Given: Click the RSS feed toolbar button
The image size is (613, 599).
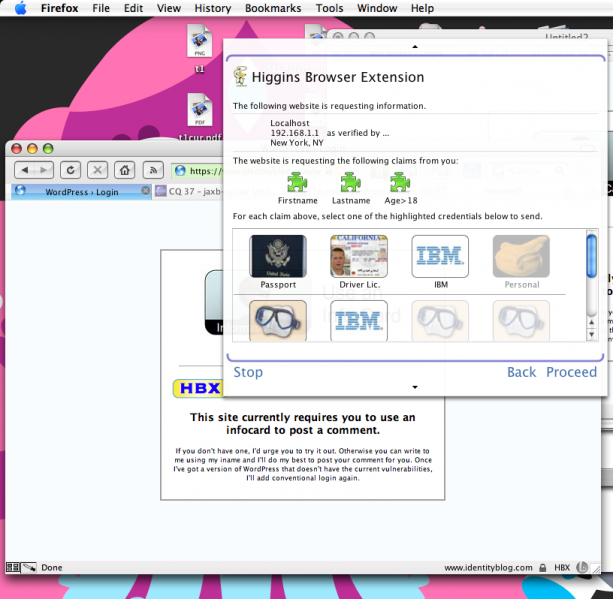Looking at the screenshot, I should tap(153, 170).
